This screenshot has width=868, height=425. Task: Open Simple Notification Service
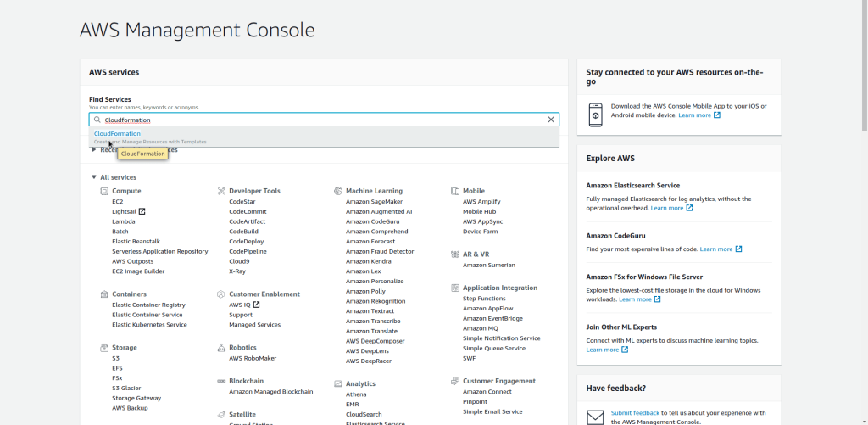pos(502,338)
